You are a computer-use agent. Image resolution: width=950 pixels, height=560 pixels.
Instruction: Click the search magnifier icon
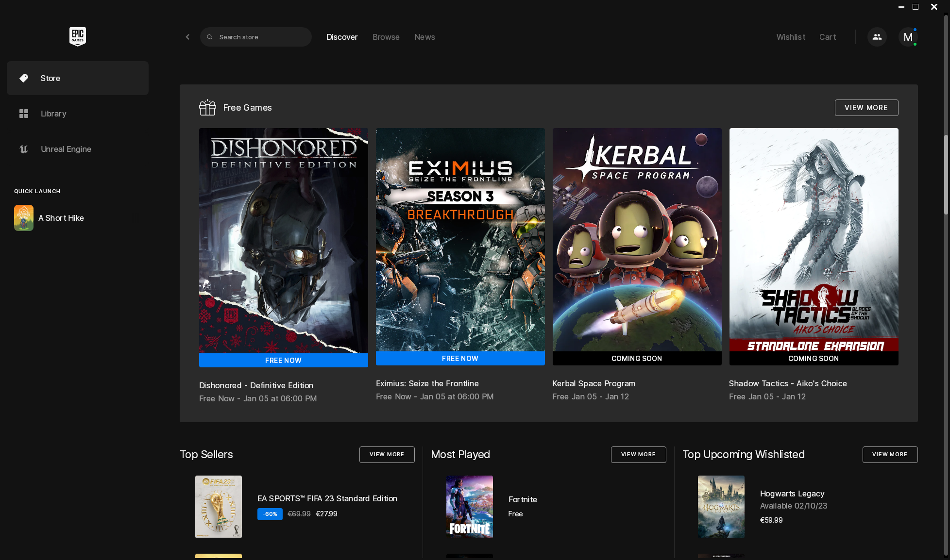210,37
